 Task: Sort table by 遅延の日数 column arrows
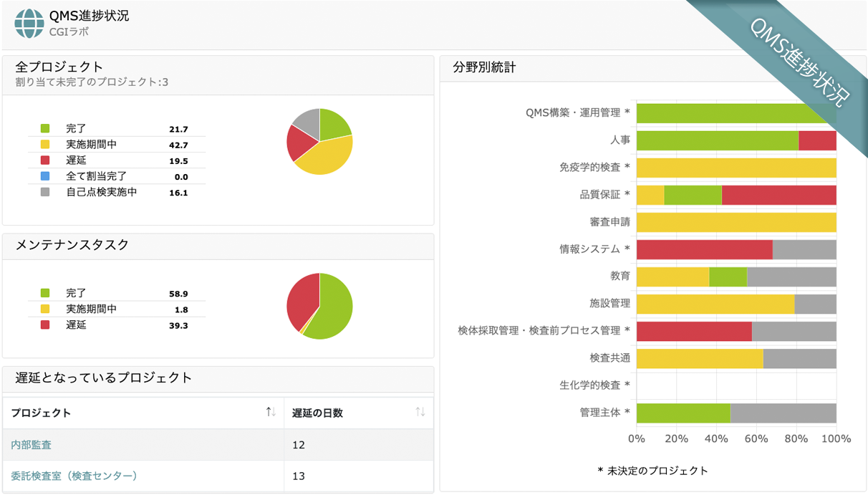420,412
